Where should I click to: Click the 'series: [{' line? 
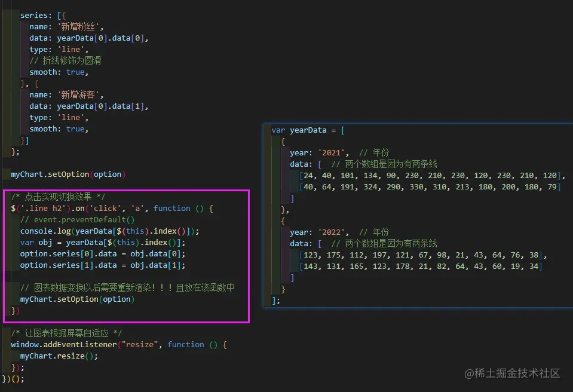tap(43, 16)
